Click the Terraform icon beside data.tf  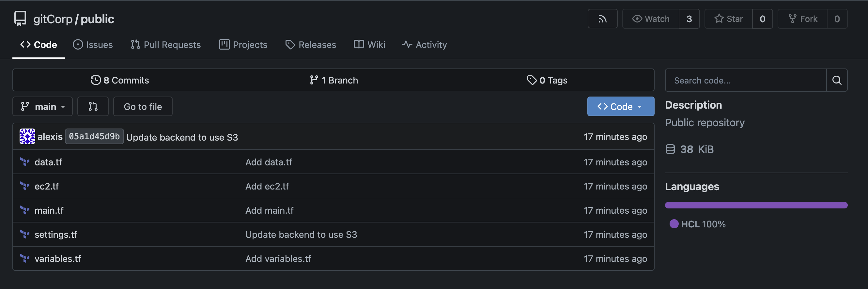coord(24,162)
